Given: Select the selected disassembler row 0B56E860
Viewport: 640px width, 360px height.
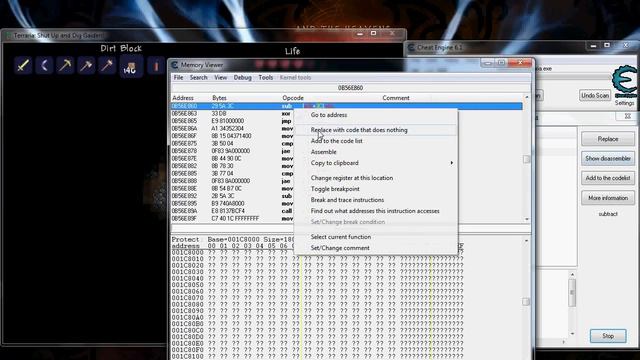Looking at the screenshot, I should (346, 106).
